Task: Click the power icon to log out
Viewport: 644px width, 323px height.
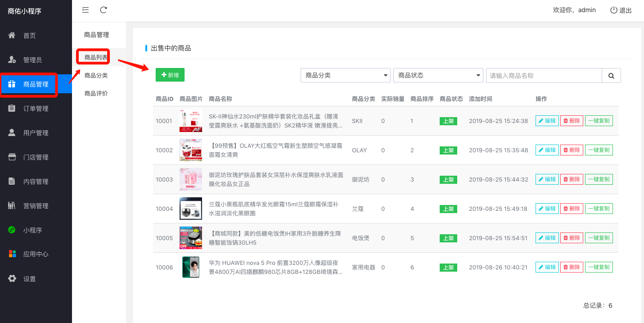Action: [x=614, y=10]
